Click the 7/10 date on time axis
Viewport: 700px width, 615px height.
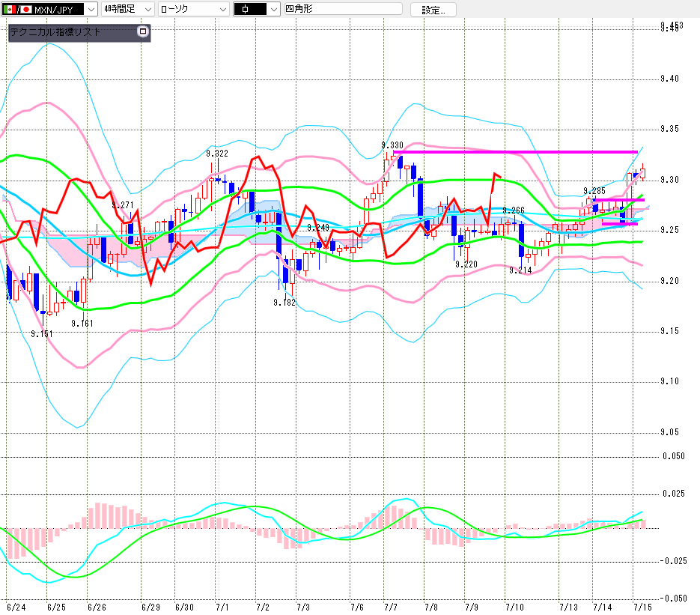[514, 607]
